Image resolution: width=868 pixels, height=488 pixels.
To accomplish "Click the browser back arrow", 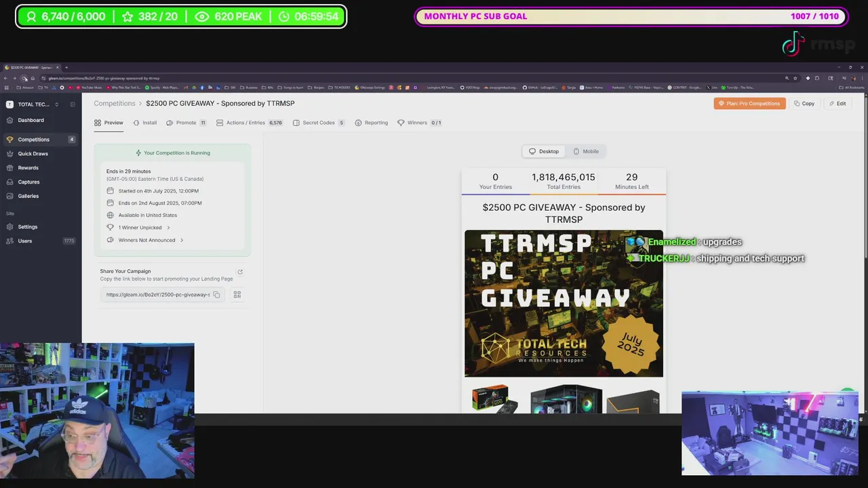I will (x=5, y=78).
